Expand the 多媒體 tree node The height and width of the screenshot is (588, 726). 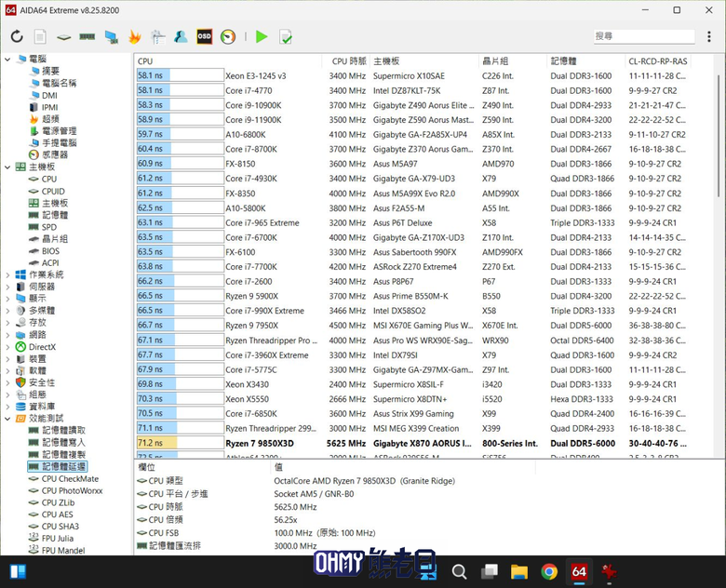[x=7, y=311]
